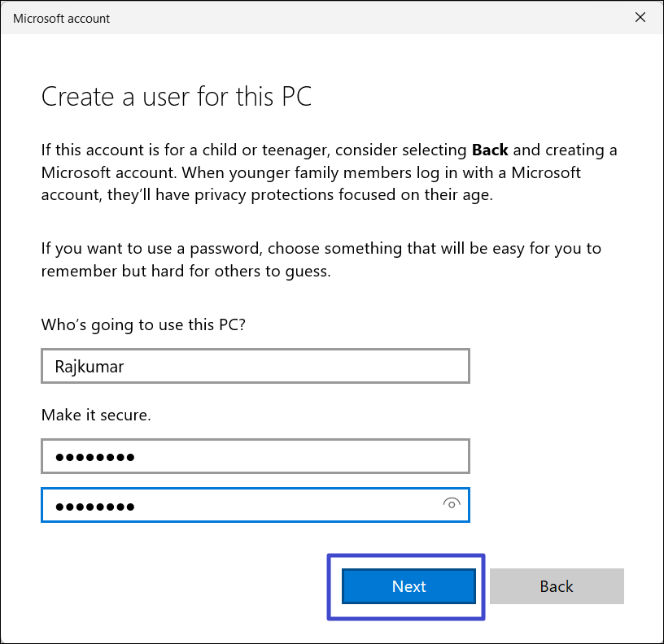Click the confirm password field
Screen dimensions: 664x644
pos(244,505)
